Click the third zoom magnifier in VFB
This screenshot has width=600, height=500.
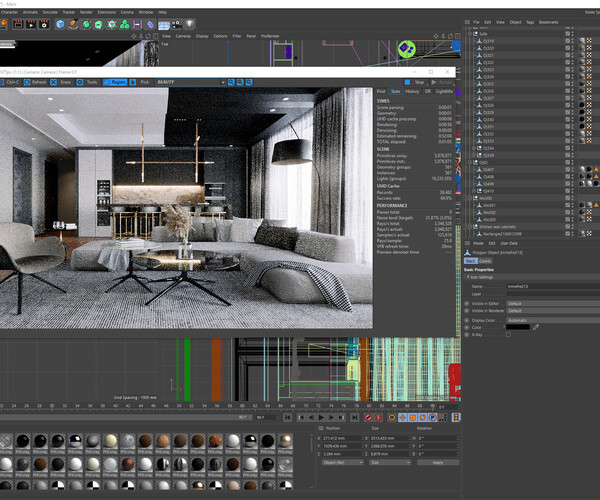click(249, 82)
